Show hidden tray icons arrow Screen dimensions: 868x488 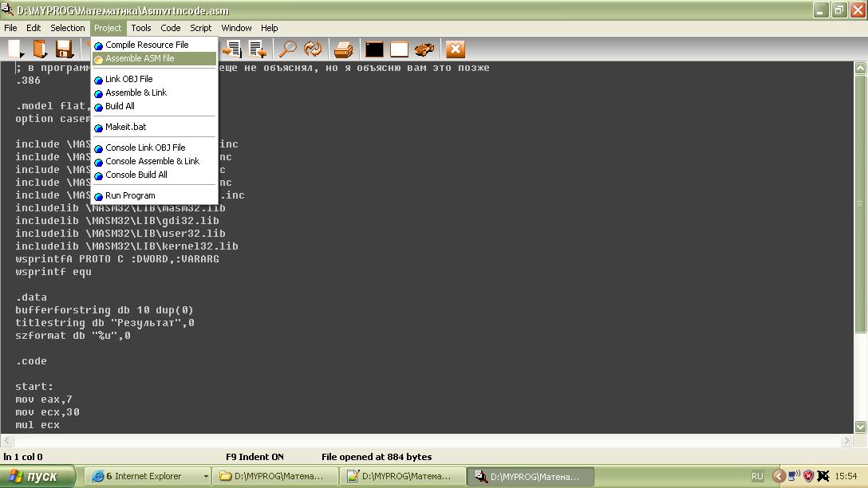[x=779, y=476]
